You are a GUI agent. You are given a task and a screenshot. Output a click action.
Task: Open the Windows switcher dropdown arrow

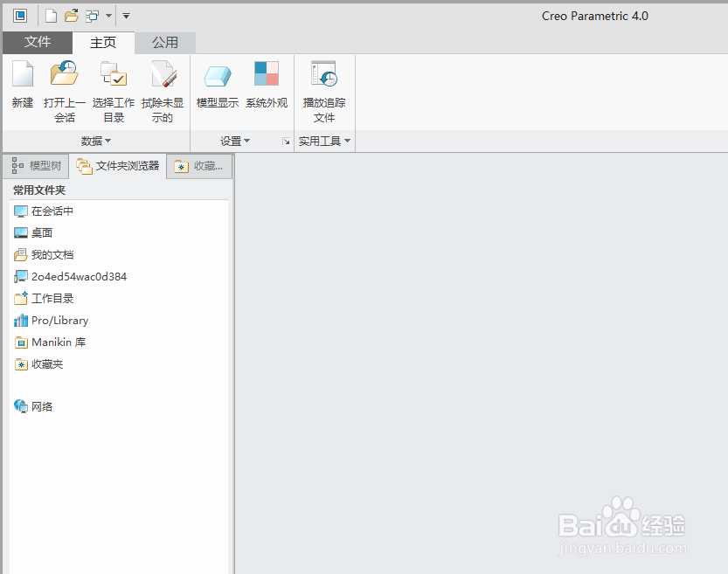tap(108, 17)
